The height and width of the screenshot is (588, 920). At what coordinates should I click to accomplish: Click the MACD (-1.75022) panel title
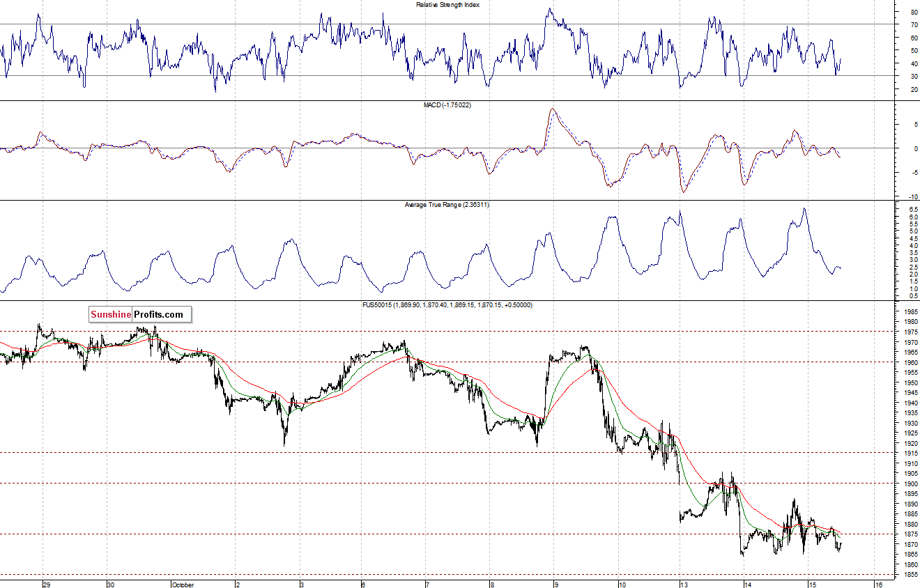[x=447, y=105]
